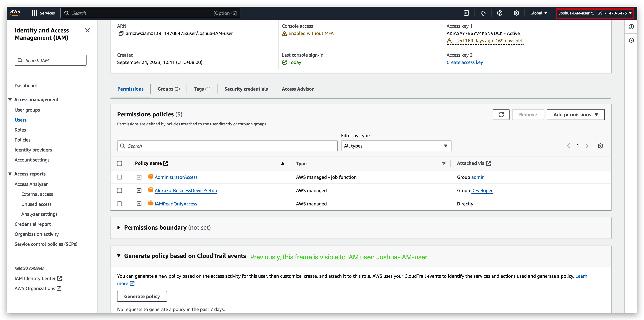Click the Generate policy button
Viewport: 644px width, 320px height.
[x=142, y=296]
